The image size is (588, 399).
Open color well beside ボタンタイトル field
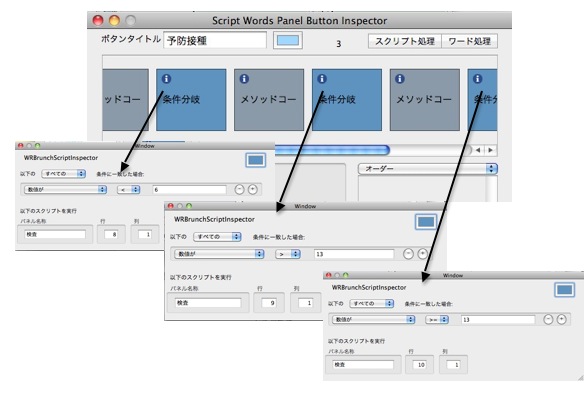(x=288, y=40)
